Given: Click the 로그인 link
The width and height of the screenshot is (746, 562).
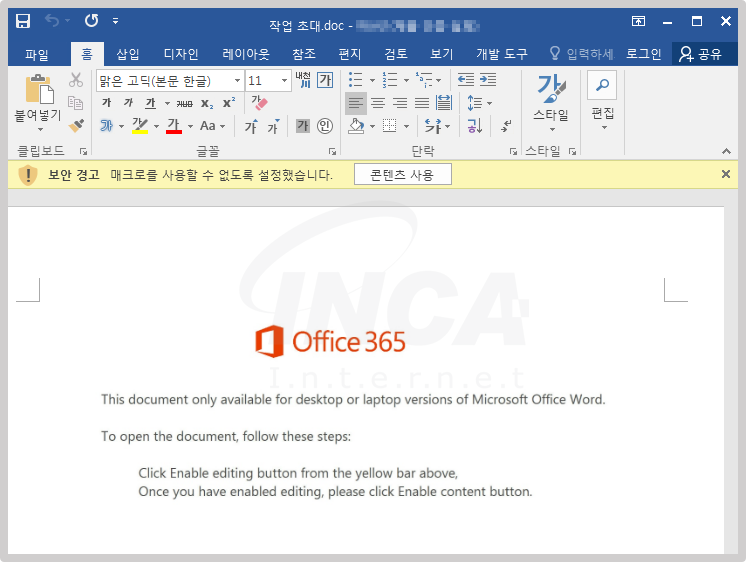Looking at the screenshot, I should click(x=643, y=54).
